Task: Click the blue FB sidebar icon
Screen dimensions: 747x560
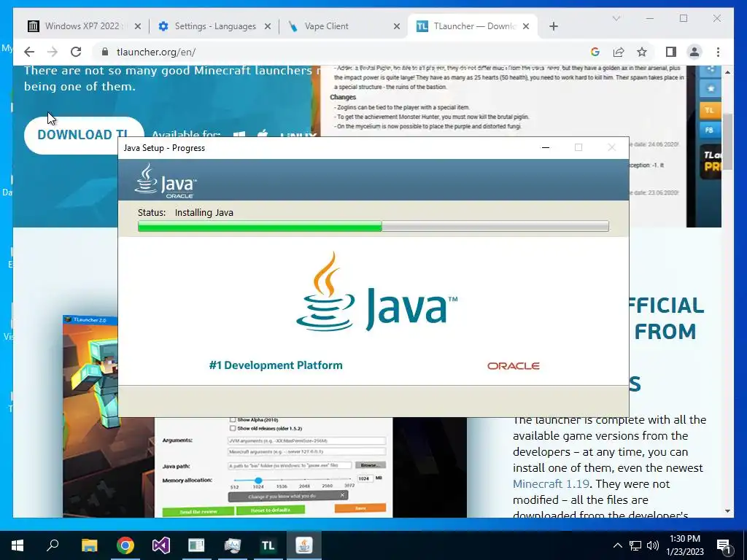Action: [709, 130]
